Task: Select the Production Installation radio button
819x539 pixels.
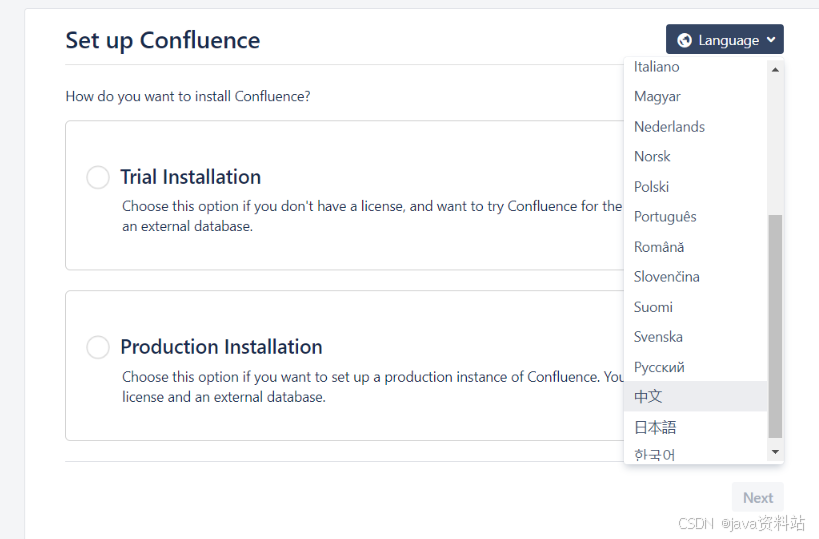Action: (98, 347)
